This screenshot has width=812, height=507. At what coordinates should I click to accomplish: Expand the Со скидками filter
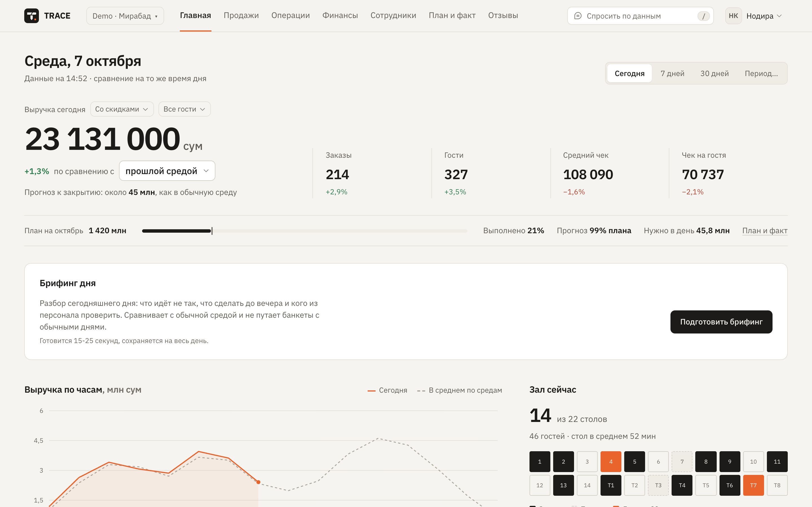pos(122,109)
